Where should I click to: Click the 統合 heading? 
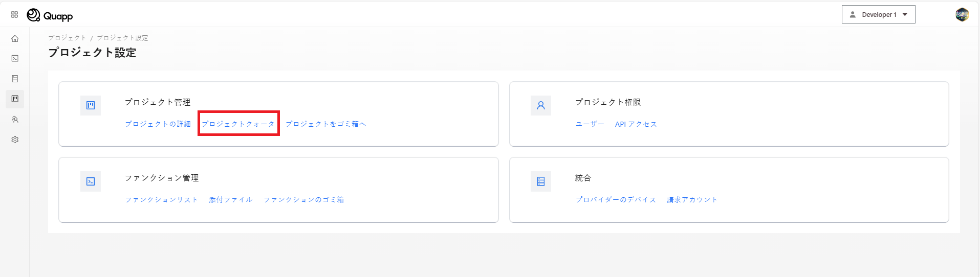click(583, 178)
